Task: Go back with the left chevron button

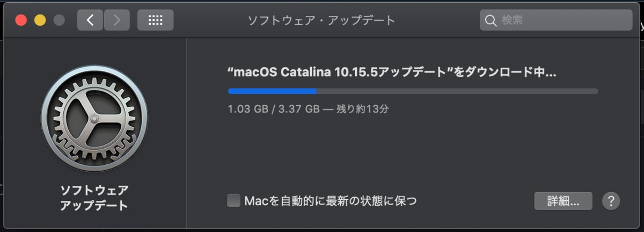Action: [90, 20]
